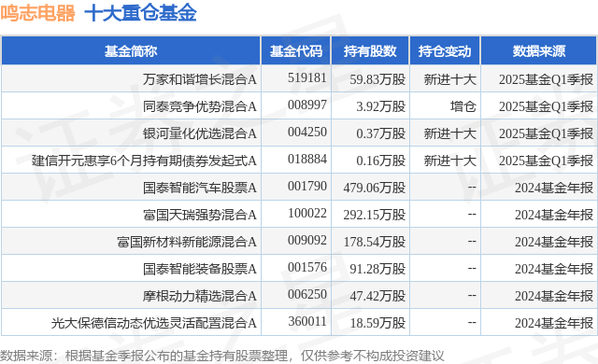The width and height of the screenshot is (598, 364).
Task: Click the 十大重仓基金 heading
Action: (x=140, y=12)
